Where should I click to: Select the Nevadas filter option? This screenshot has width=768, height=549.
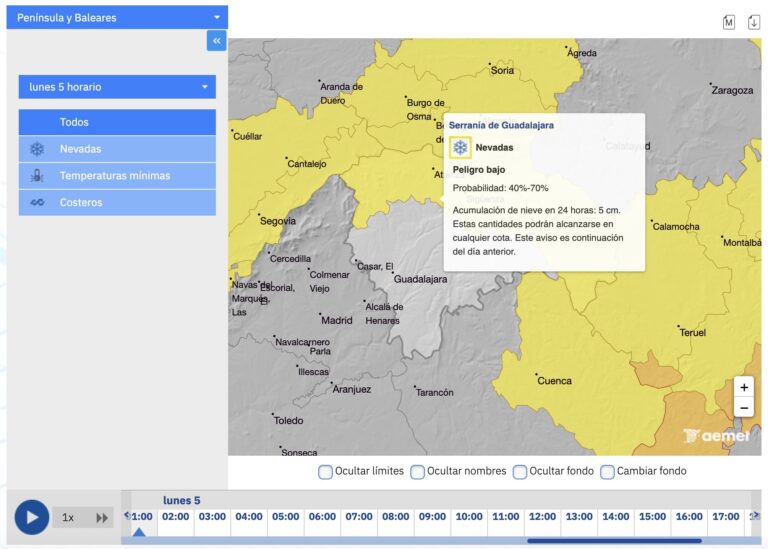(x=117, y=149)
